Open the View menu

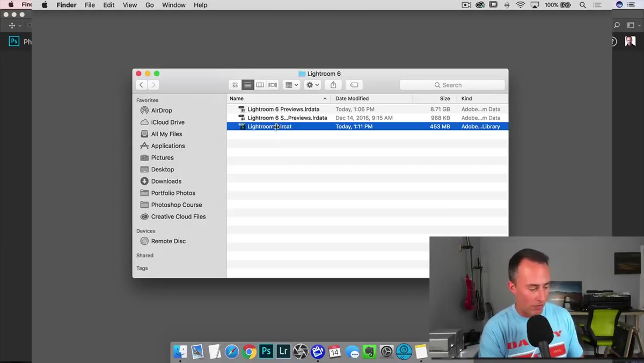click(x=130, y=5)
